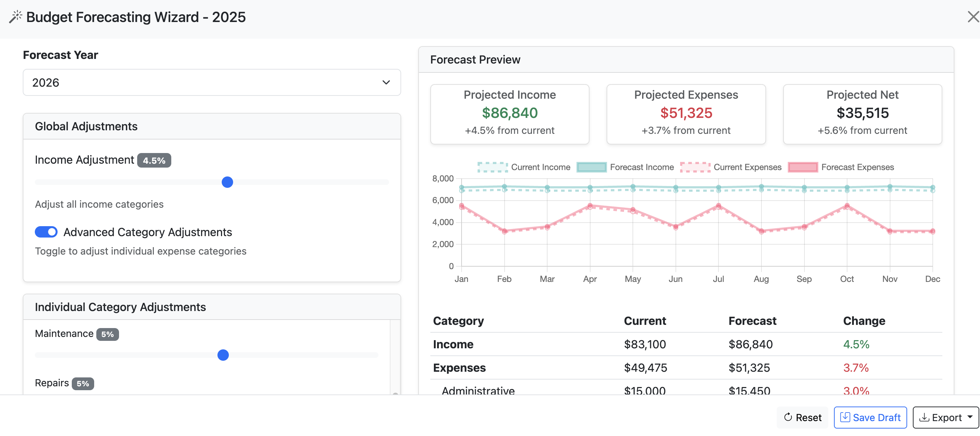This screenshot has width=980, height=436.
Task: Click the Expenses row in the table
Action: coord(685,367)
